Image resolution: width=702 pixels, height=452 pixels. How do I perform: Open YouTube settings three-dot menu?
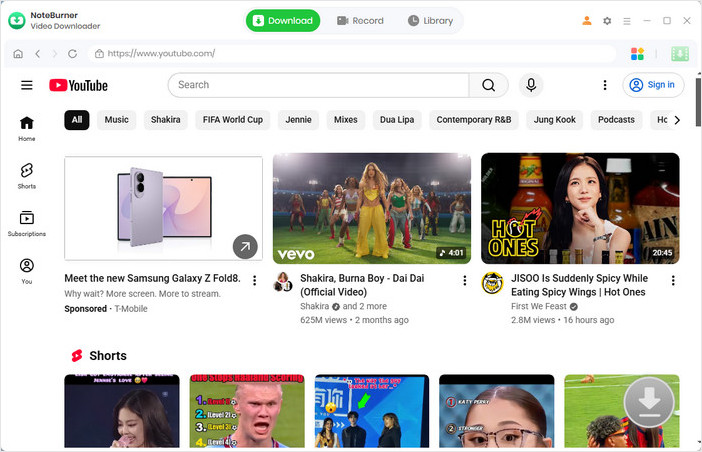pos(605,85)
